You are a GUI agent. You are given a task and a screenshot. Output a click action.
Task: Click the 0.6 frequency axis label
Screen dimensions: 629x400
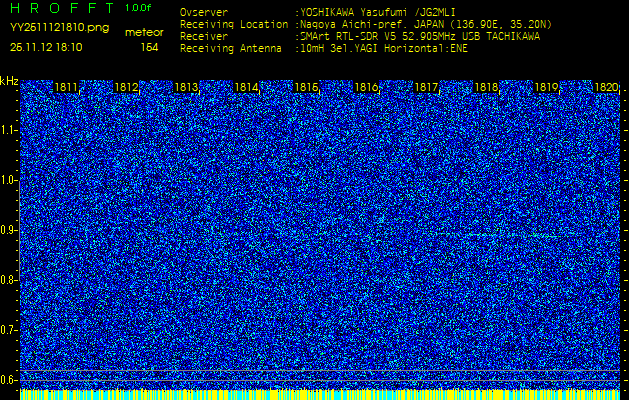point(8,380)
